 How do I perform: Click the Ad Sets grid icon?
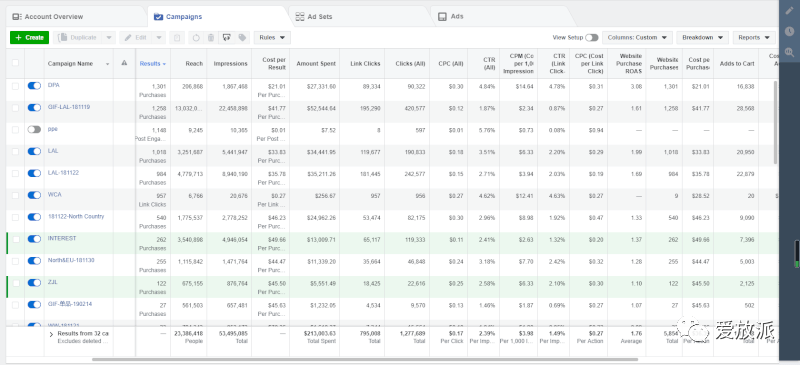pos(299,16)
